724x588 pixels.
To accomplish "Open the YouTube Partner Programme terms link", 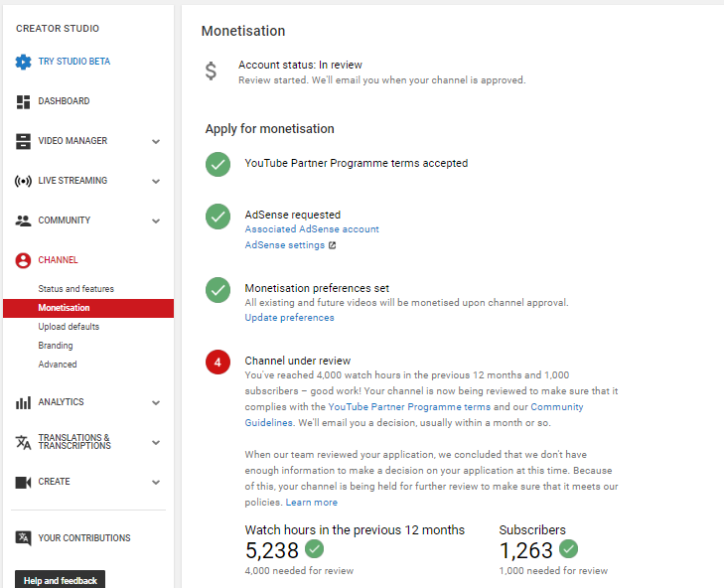I will pyautogui.click(x=409, y=407).
